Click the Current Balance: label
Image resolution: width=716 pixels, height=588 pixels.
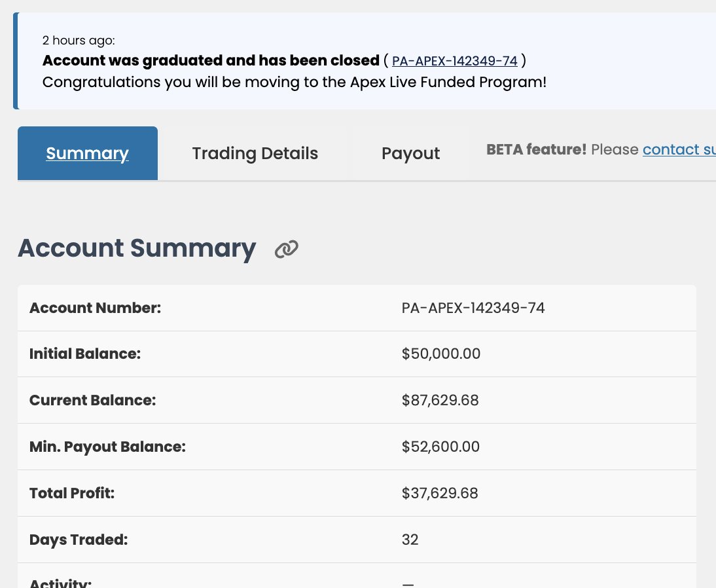[x=93, y=400]
